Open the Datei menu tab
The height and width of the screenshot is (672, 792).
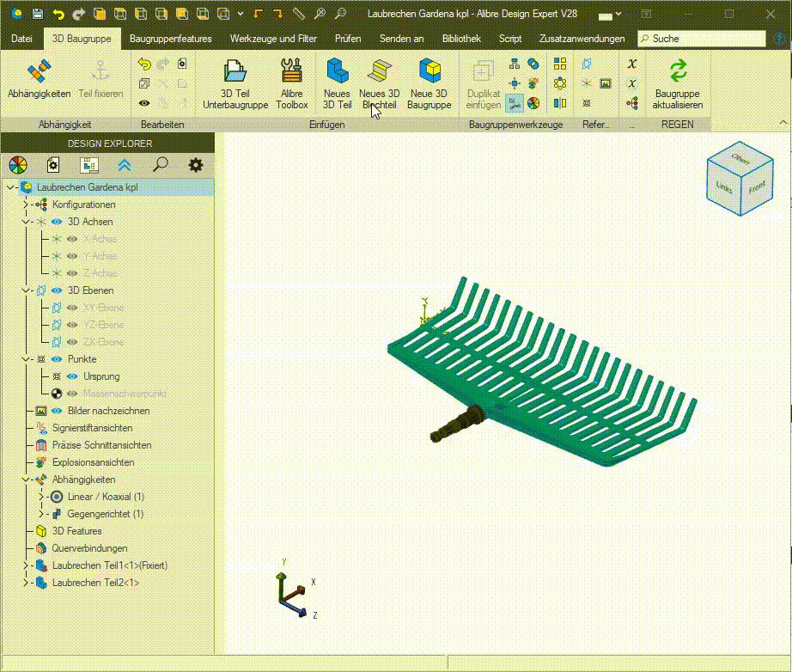(x=21, y=39)
